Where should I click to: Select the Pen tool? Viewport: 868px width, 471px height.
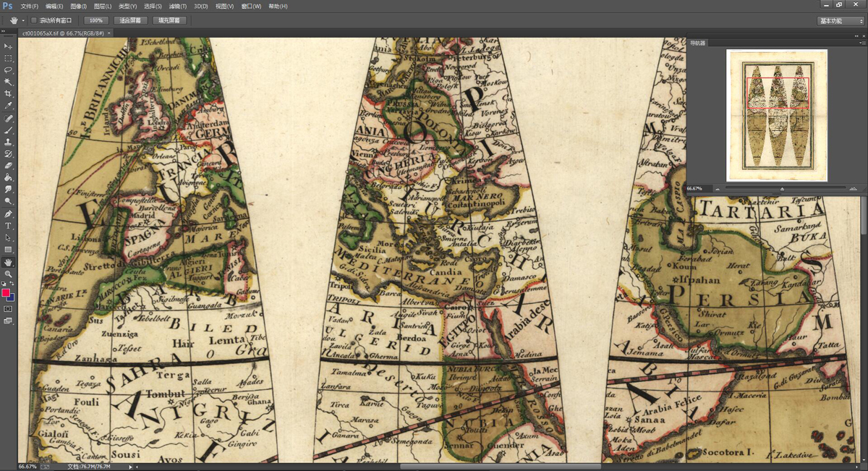(8, 214)
